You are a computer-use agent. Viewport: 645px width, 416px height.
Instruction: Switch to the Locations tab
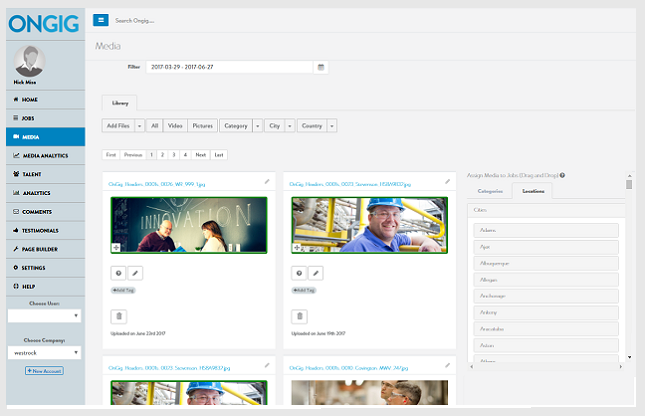pyautogui.click(x=533, y=191)
